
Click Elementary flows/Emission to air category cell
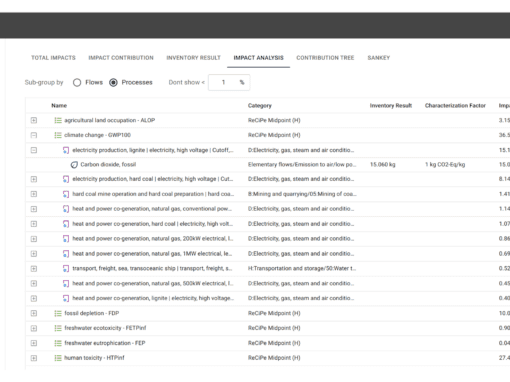302,164
